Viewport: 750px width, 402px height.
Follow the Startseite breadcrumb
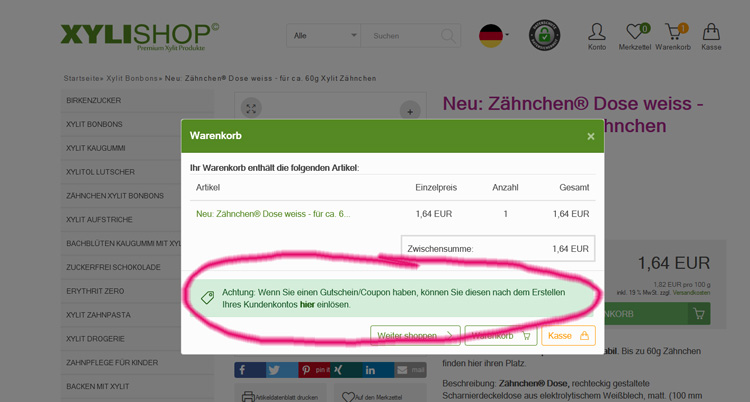(81, 78)
